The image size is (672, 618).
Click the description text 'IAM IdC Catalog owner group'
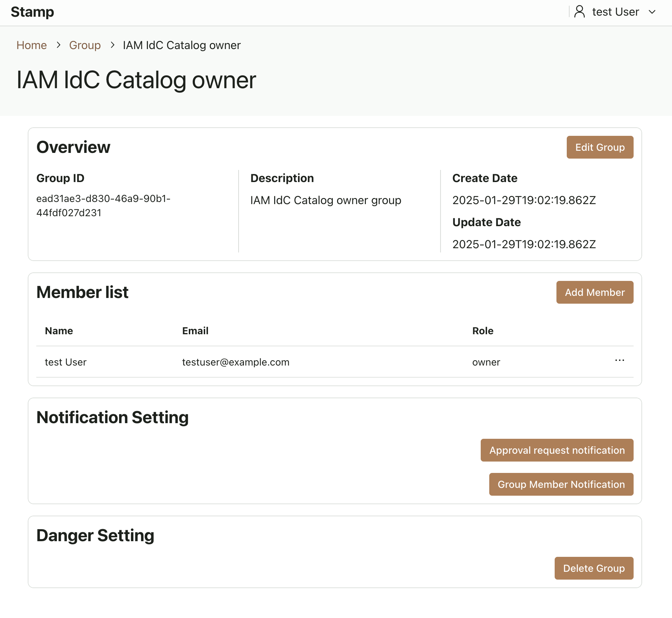326,200
